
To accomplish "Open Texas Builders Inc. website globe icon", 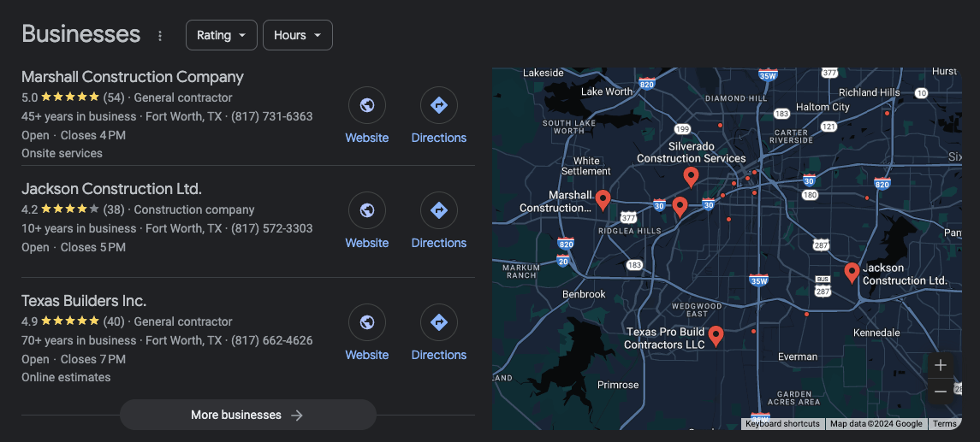I will point(367,322).
